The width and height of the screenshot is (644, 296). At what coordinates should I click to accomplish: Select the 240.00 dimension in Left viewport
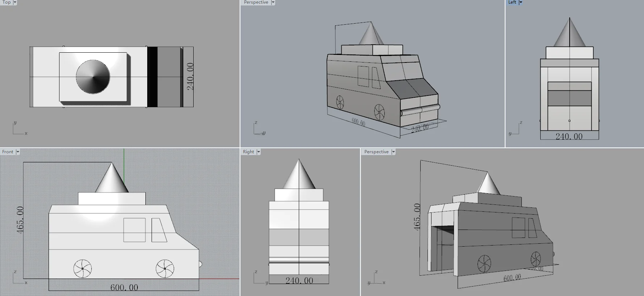pos(569,137)
